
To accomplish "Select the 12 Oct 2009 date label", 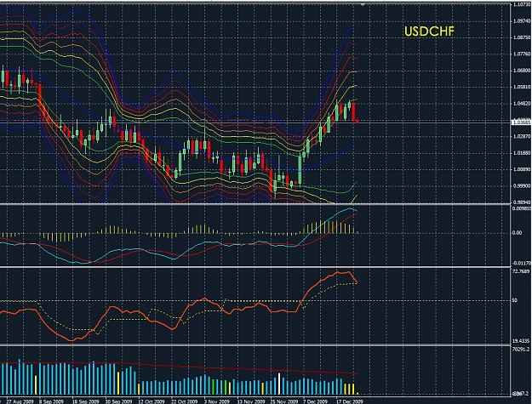I will 152,401.
